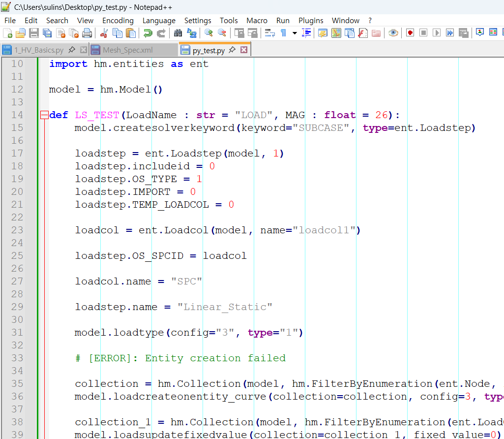Click the '# [ERROR]: Entity creation failed' comment
This screenshot has width=504, height=439.
coord(180,358)
